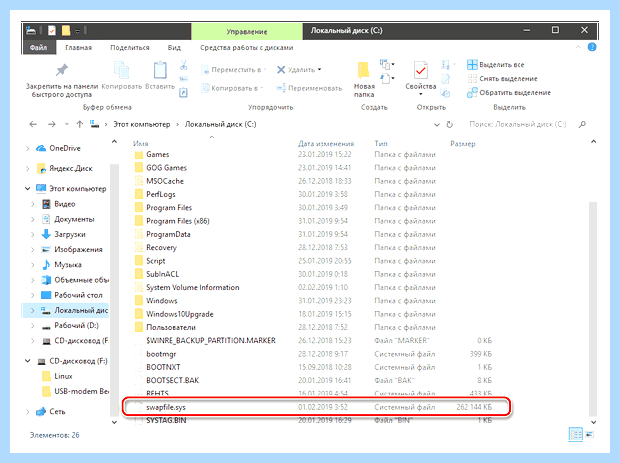620x463 pixels.
Task: Open the Файл menu tab
Action: coord(38,47)
